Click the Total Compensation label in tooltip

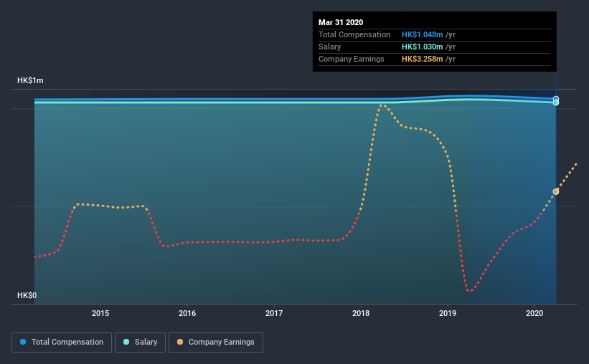(354, 34)
